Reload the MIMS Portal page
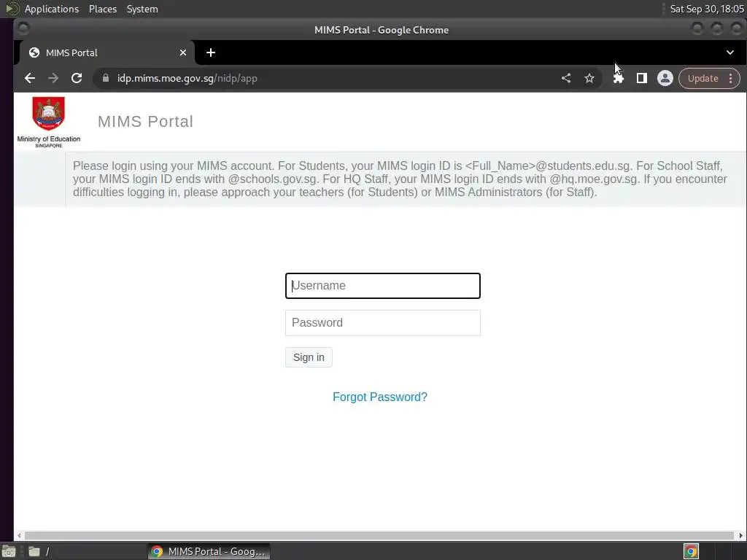Screen dimensions: 747x560 coord(77,78)
